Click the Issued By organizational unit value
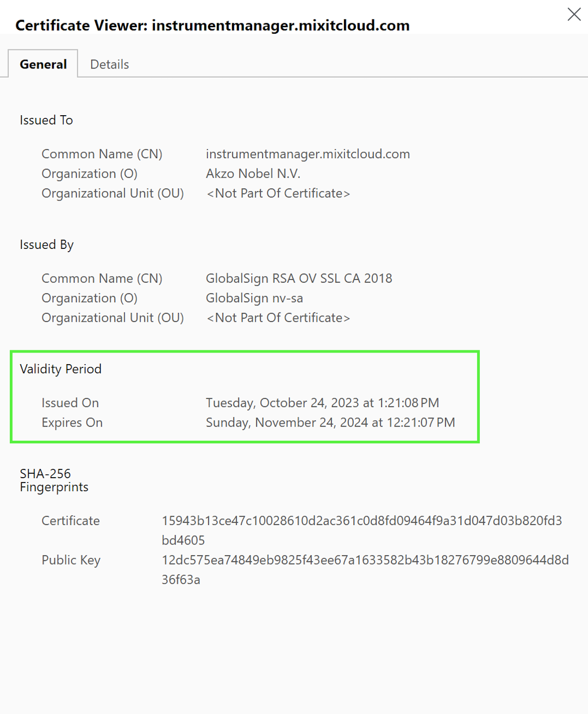The width and height of the screenshot is (588, 714). click(x=278, y=317)
